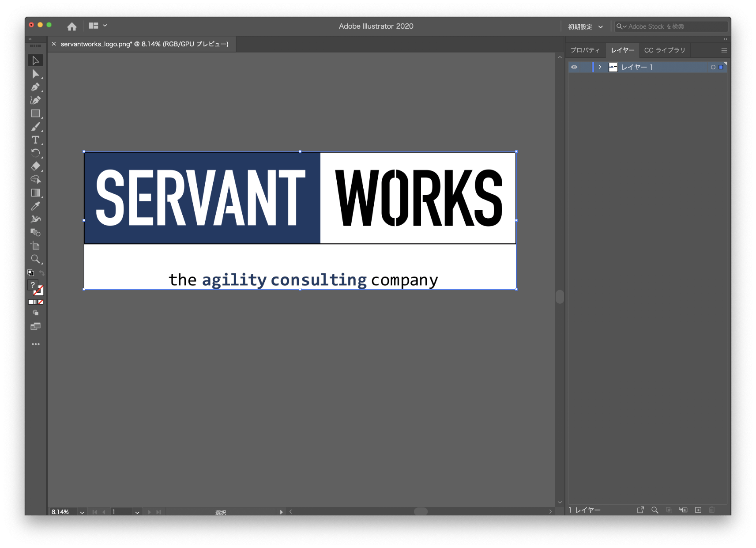Select the Rectangle tool
This screenshot has height=548, width=756.
pos(36,113)
